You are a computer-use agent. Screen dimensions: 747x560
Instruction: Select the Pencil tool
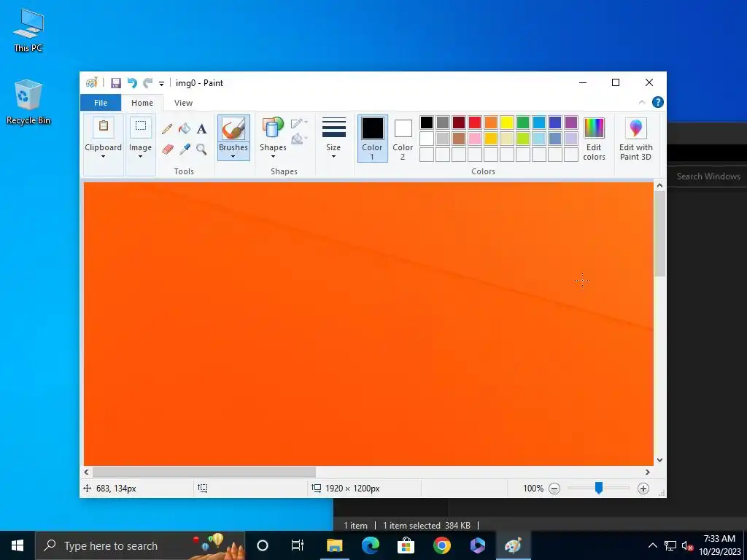point(167,128)
